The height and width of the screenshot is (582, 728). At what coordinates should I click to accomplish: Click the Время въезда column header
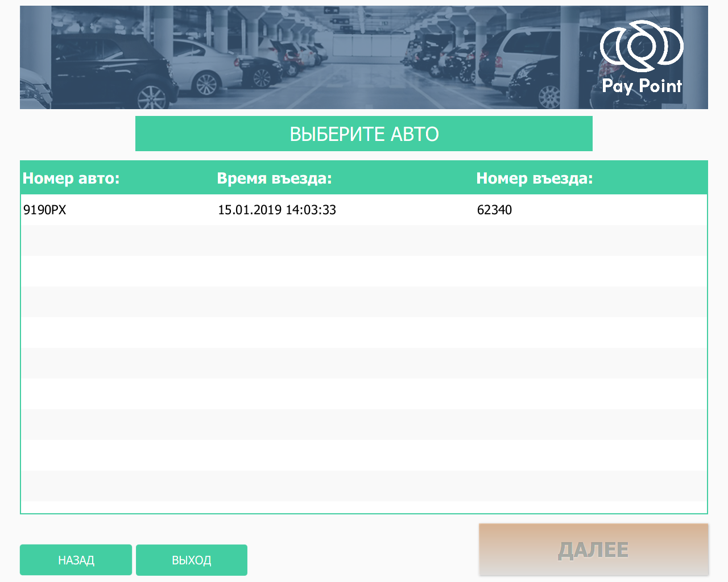click(x=274, y=178)
